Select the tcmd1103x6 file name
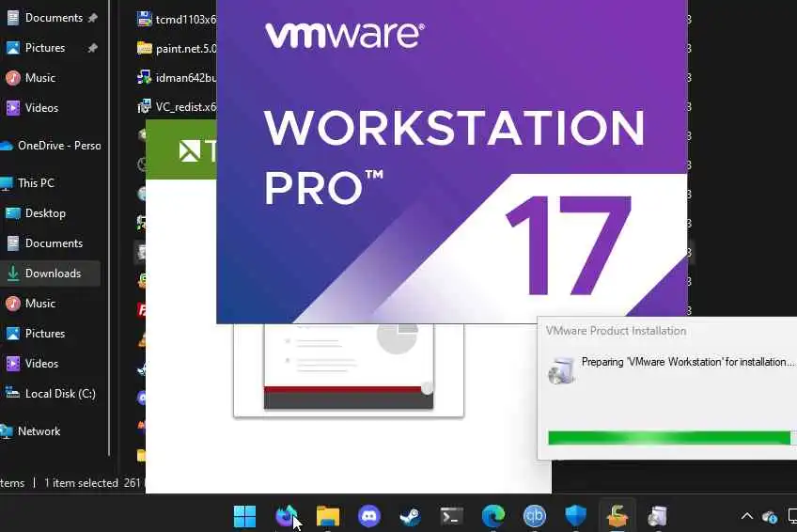This screenshot has height=532, width=797. [186, 20]
